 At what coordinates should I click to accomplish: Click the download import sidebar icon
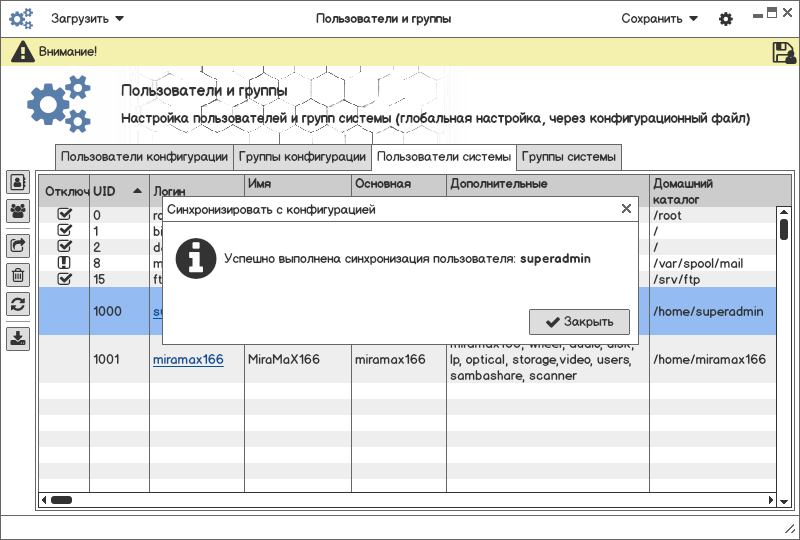click(x=18, y=338)
